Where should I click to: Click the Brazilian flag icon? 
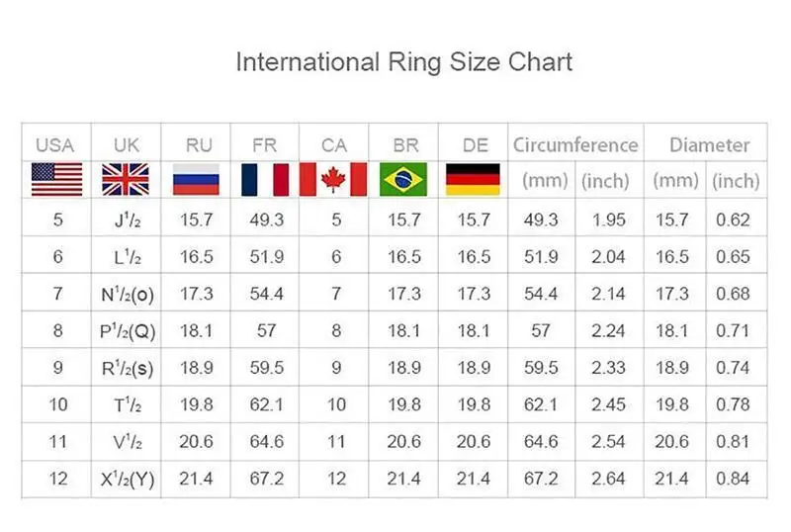(x=403, y=179)
